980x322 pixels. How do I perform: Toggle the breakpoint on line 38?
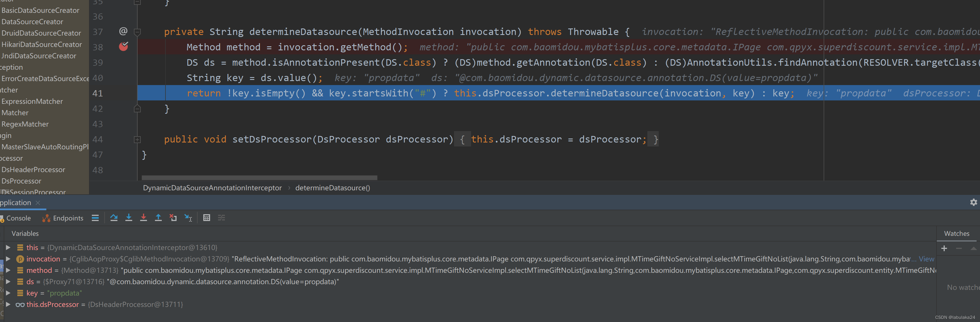tap(123, 47)
